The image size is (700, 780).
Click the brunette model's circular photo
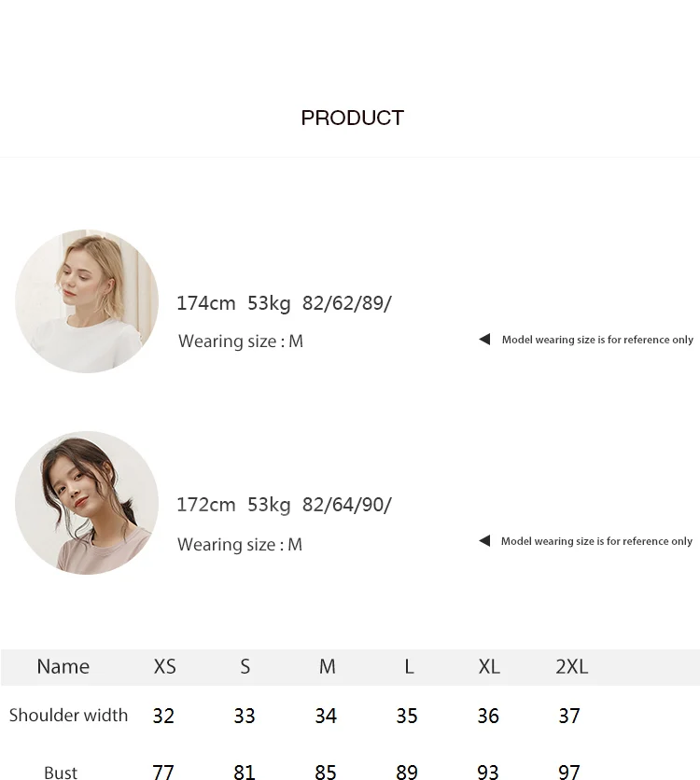click(x=87, y=503)
